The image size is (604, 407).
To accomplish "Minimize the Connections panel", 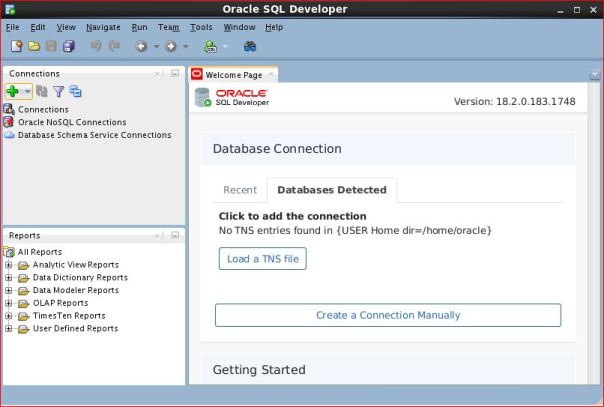I will (x=175, y=73).
